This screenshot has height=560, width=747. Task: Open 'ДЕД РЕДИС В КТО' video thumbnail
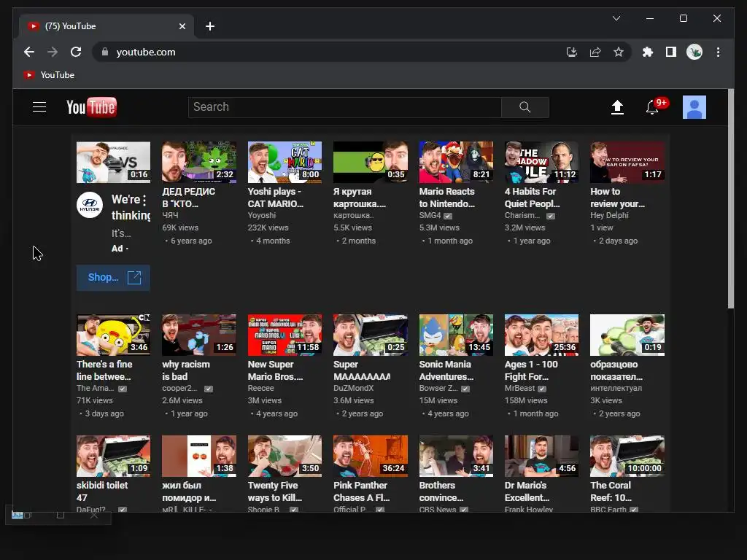pos(199,163)
